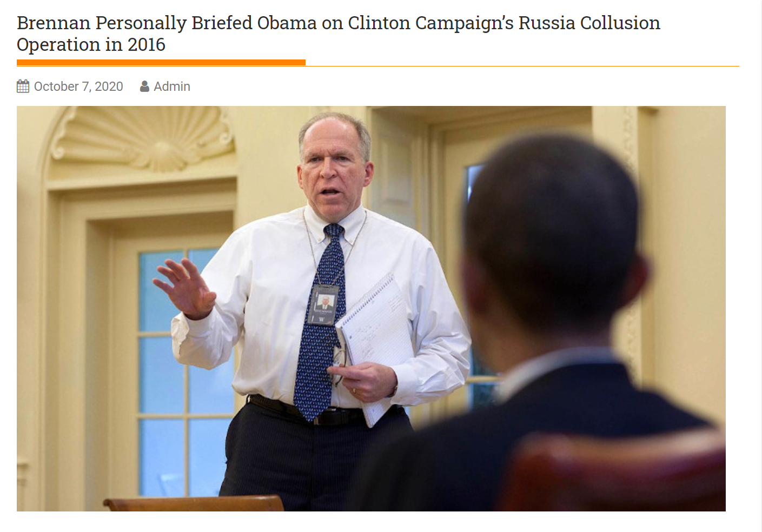The image size is (762, 532).
Task: Open the featured article photo
Action: point(371,309)
